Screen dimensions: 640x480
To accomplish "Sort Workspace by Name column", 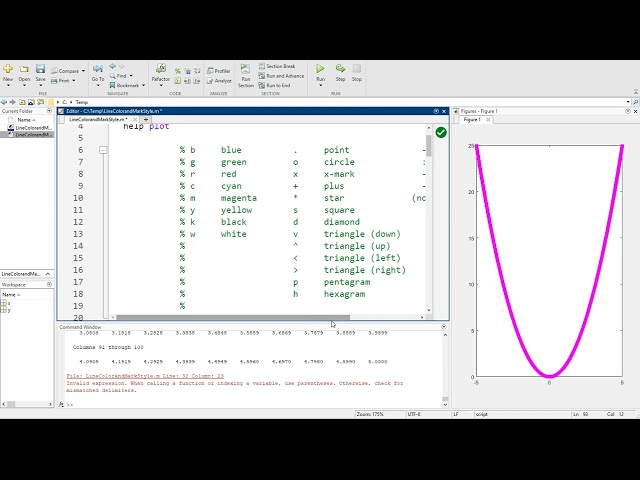I will 11,294.
